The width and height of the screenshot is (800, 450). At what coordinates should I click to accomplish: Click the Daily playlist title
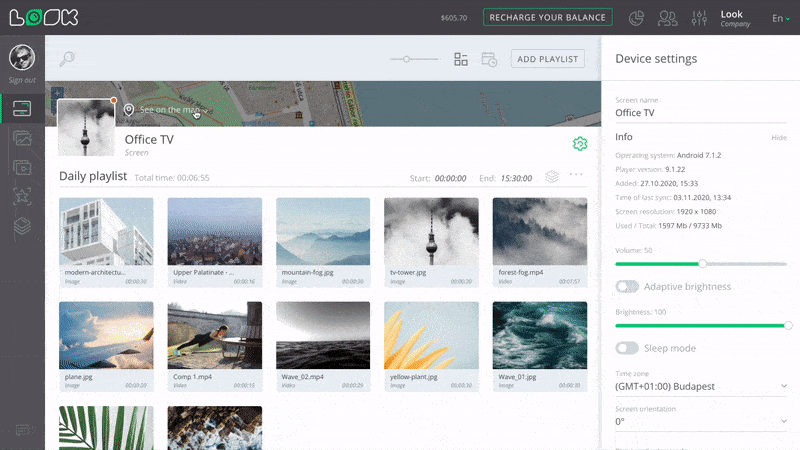coord(93,176)
